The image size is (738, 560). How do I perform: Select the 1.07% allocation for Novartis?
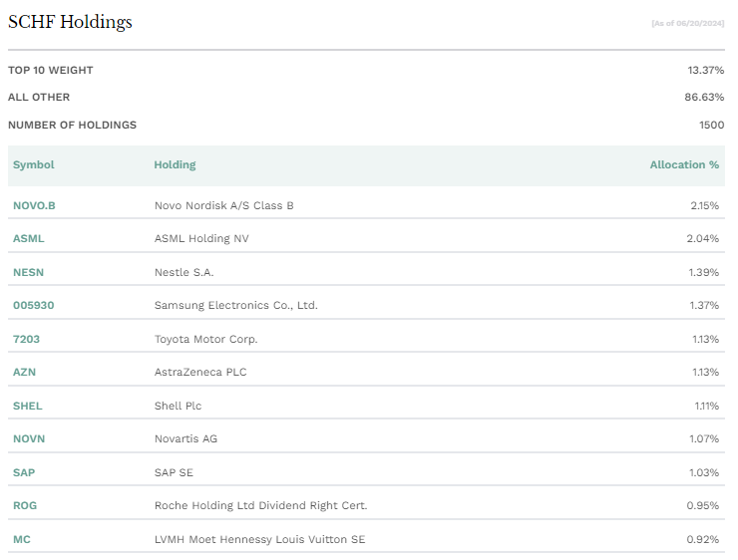[704, 438]
